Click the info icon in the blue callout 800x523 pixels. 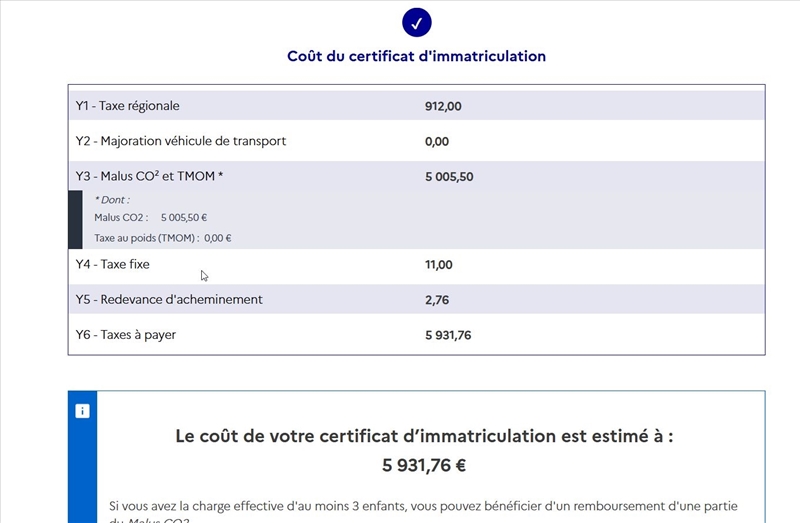coord(83,410)
